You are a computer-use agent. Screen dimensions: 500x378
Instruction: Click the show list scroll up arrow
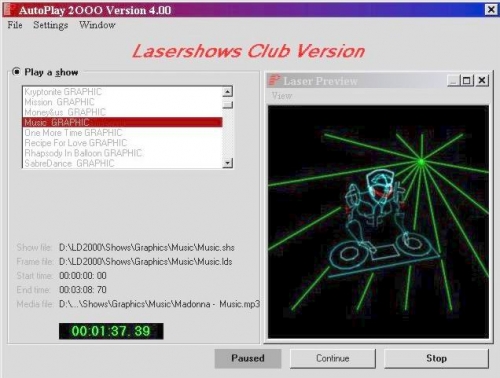[x=228, y=91]
